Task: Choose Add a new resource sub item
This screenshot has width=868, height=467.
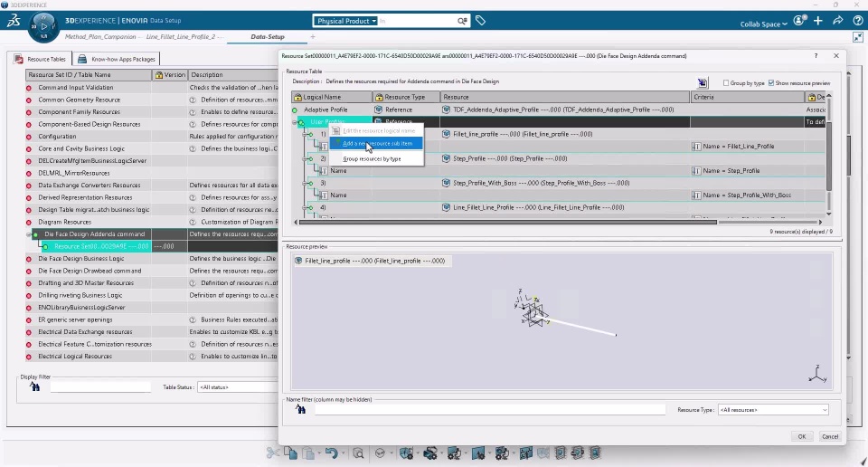Action: [376, 144]
